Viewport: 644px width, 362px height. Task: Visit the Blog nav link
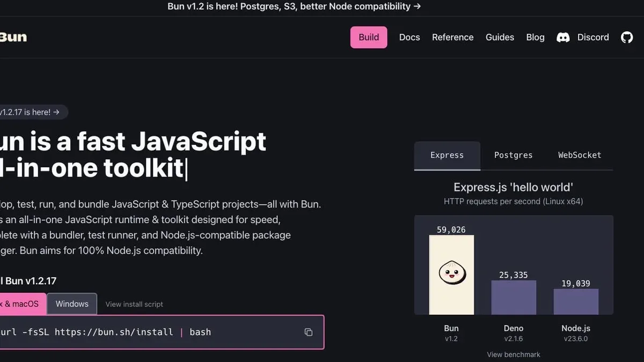[535, 37]
